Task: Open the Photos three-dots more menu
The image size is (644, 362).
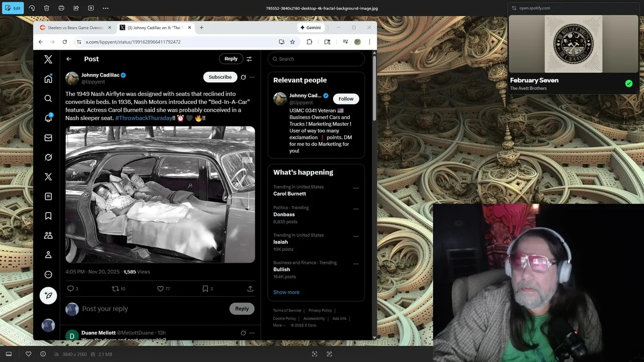Action: pyautogui.click(x=106, y=8)
